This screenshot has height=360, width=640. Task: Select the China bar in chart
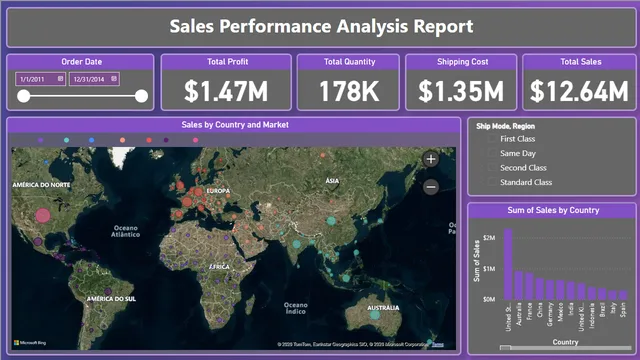[540, 289]
